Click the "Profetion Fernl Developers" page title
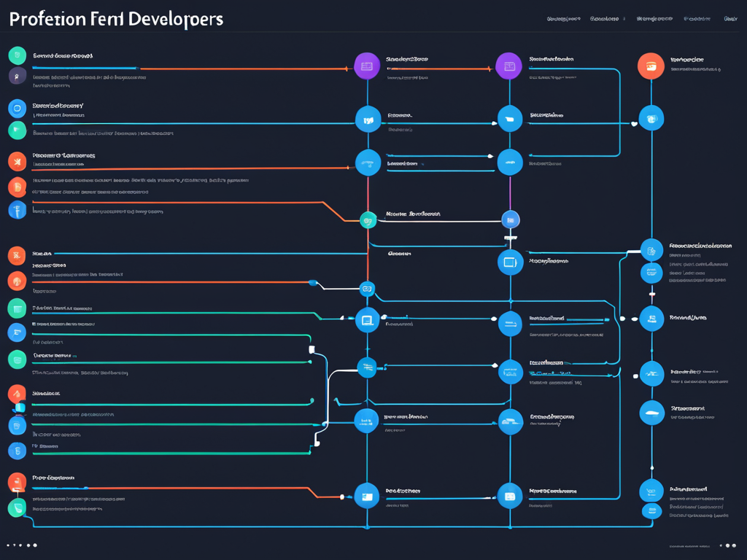The width and height of the screenshot is (747, 560). tap(117, 19)
